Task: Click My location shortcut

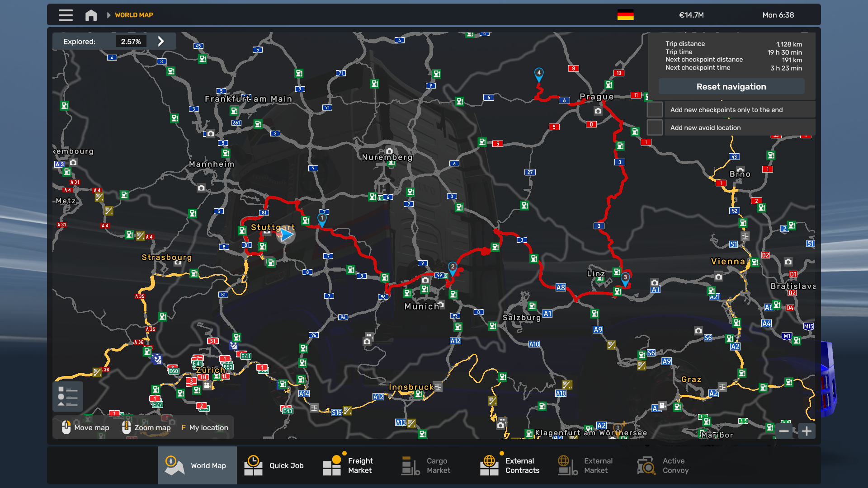Action: point(205,427)
